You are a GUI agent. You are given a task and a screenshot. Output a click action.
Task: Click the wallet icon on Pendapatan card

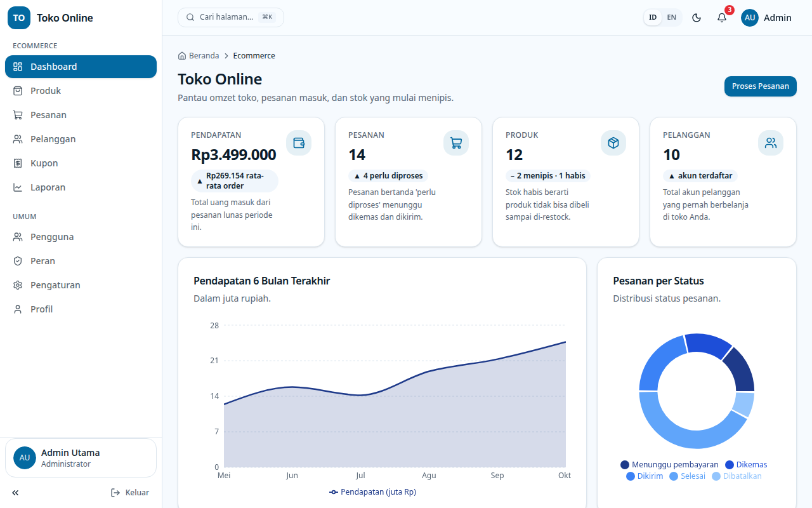(299, 143)
